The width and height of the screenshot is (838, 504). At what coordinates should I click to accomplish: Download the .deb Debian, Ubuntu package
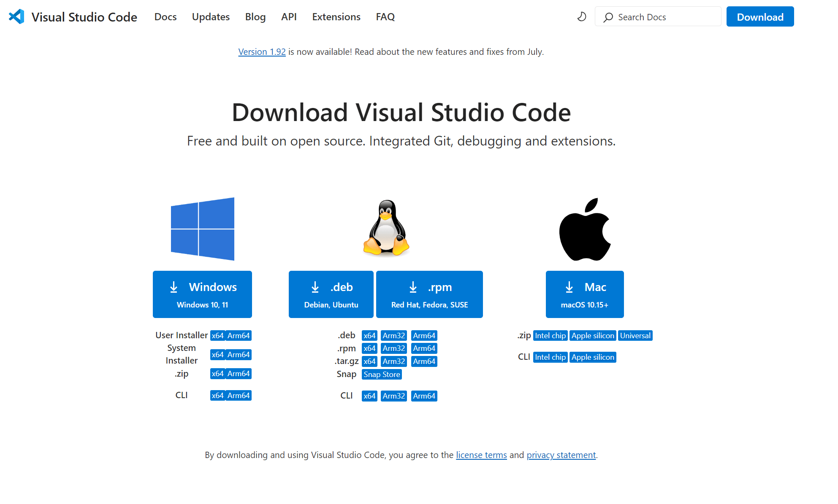coord(331,294)
